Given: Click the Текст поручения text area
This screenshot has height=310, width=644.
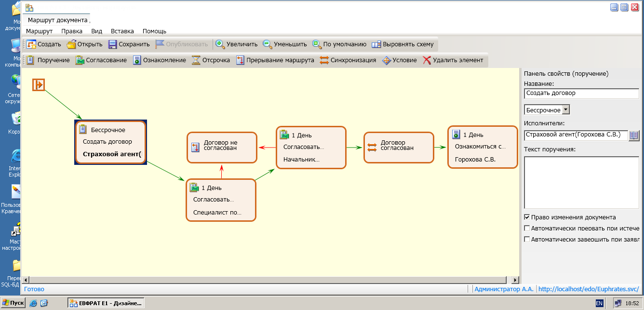Looking at the screenshot, I should click(581, 183).
